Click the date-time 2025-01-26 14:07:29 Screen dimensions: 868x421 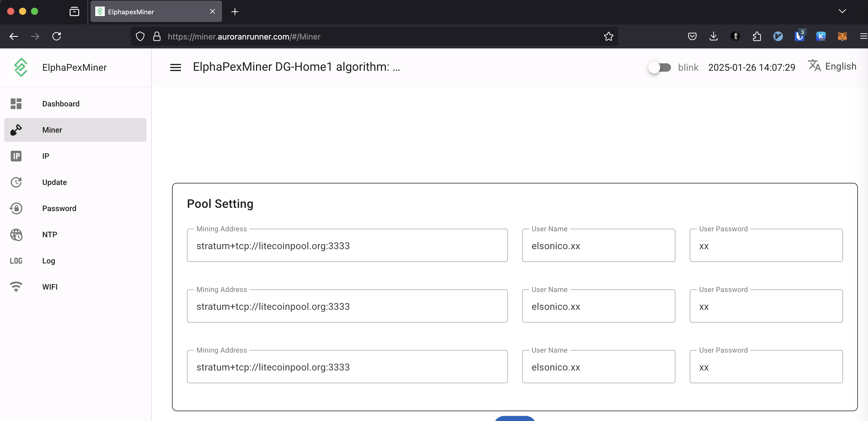(751, 67)
